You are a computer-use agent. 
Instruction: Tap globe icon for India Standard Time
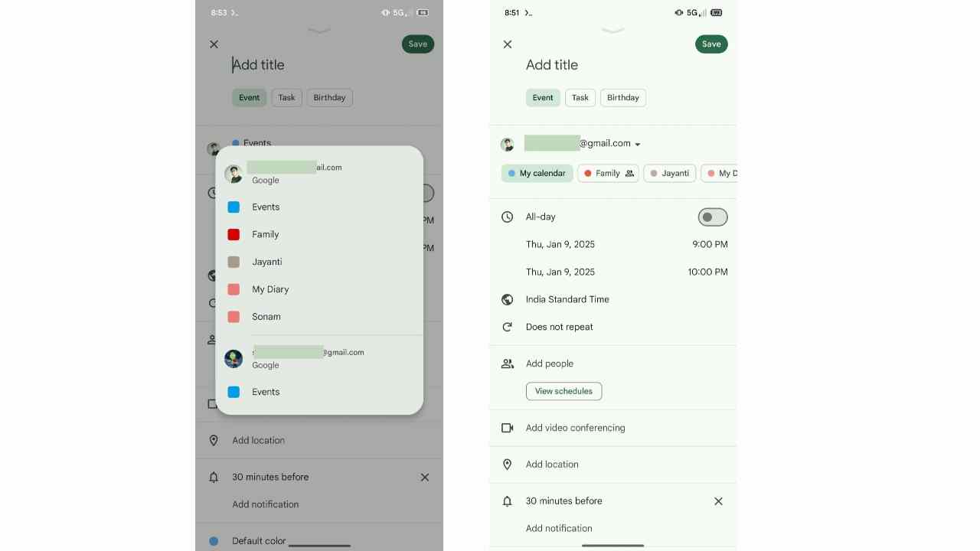[x=507, y=299]
